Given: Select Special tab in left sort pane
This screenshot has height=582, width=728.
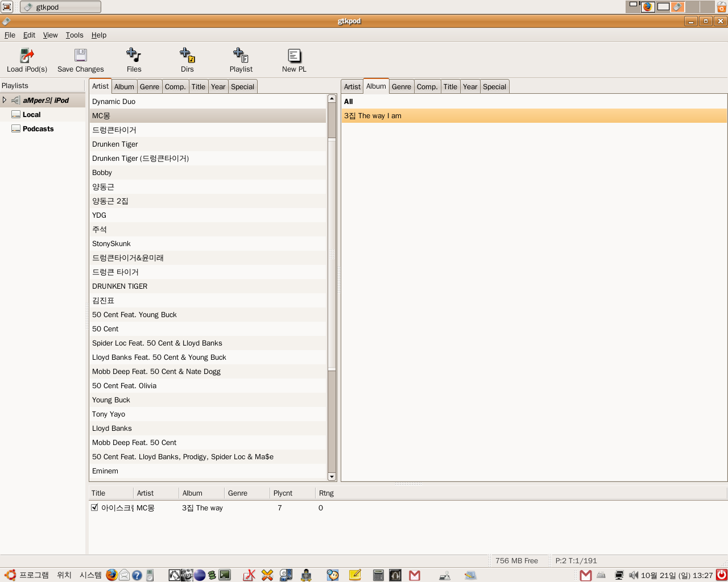Looking at the screenshot, I should pos(242,86).
